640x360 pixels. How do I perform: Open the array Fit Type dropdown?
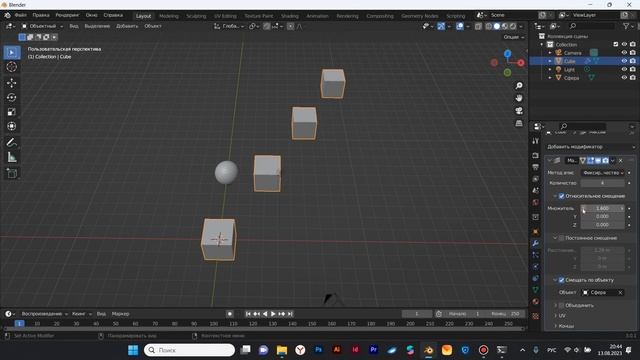point(602,173)
